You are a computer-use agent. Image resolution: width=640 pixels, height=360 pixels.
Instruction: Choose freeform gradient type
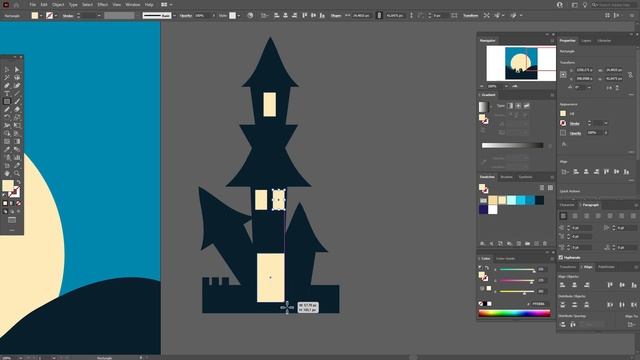(x=527, y=106)
